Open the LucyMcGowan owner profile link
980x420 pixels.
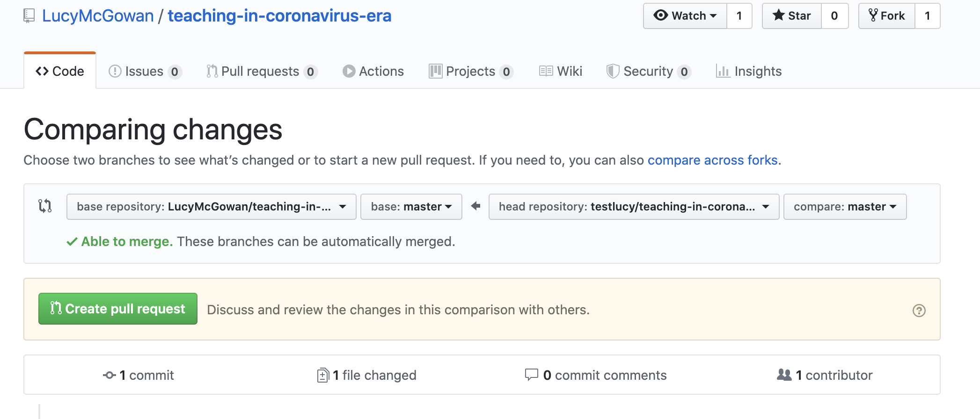coord(98,16)
